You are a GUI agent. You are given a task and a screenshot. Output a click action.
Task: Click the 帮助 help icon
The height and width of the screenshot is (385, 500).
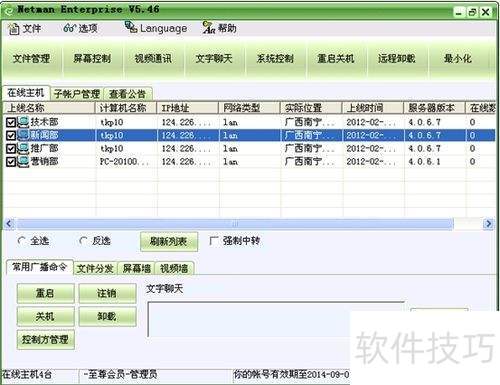(209, 28)
